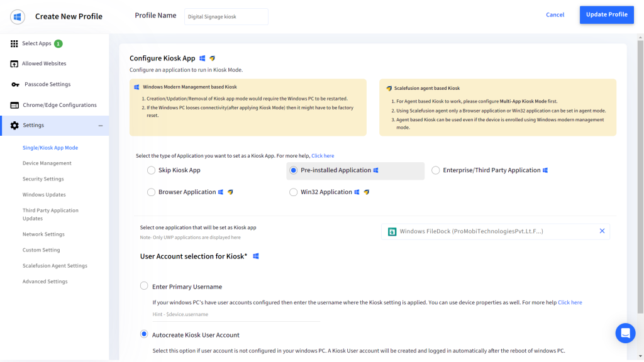
Task: Click the Select Apps grid icon
Action: (x=14, y=43)
